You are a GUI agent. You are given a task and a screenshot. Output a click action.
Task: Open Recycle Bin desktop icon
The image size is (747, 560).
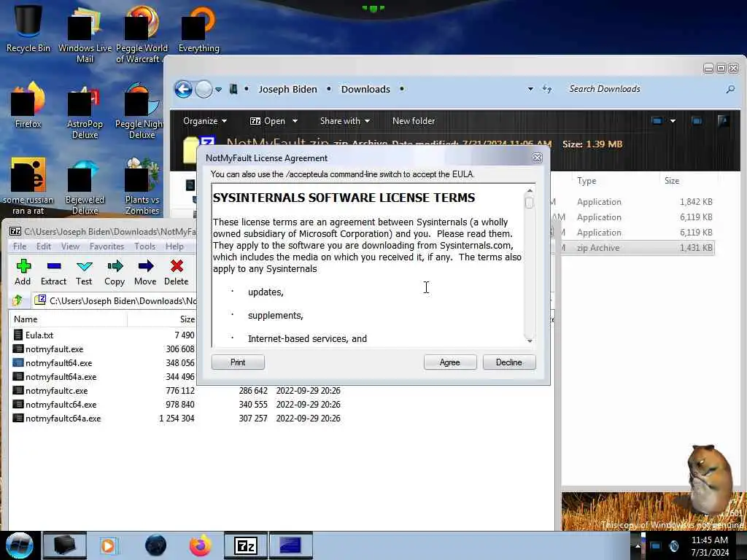[28, 28]
